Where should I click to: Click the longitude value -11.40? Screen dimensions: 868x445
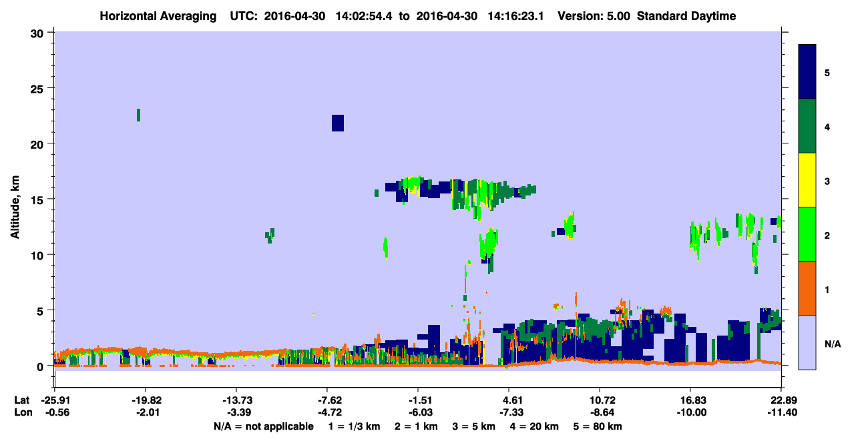point(781,412)
